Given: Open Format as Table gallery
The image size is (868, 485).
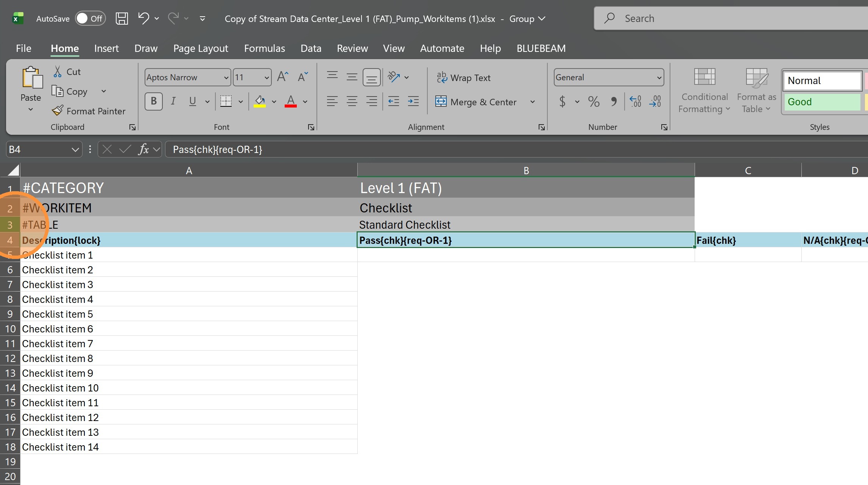Looking at the screenshot, I should (x=757, y=90).
